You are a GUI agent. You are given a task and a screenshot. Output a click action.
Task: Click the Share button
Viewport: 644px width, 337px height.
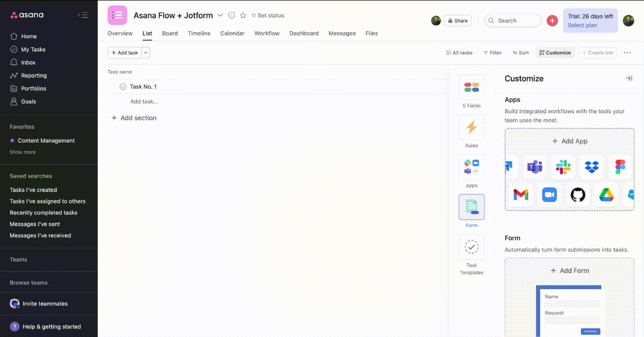click(x=458, y=21)
